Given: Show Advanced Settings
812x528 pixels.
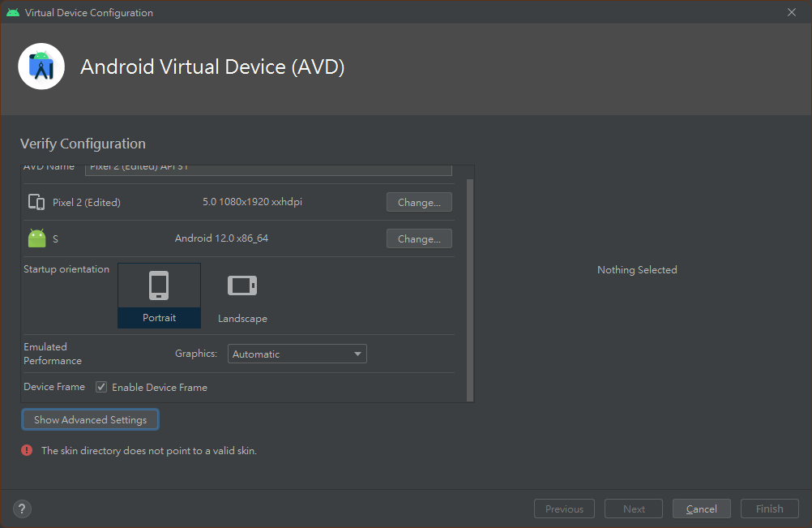Looking at the screenshot, I should pyautogui.click(x=90, y=419).
